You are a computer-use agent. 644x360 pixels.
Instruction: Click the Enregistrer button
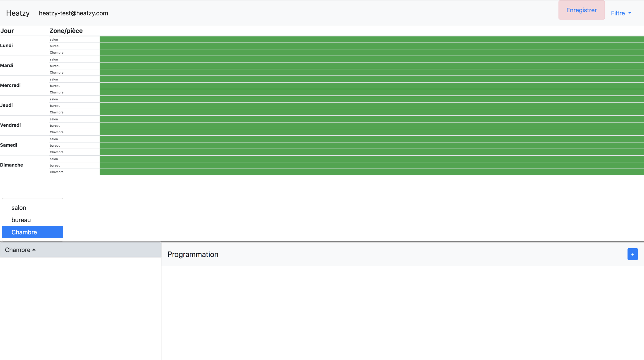pos(581,10)
